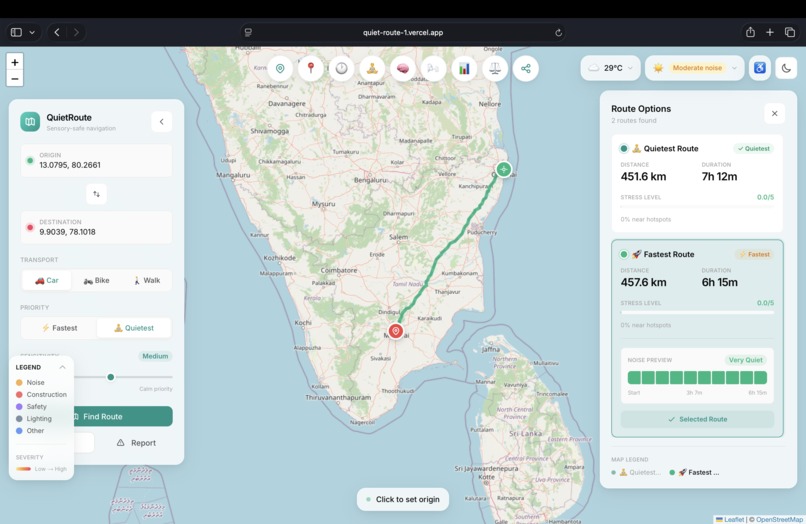Click the Construction legend entry
This screenshot has width=806, height=524.
coord(41,394)
